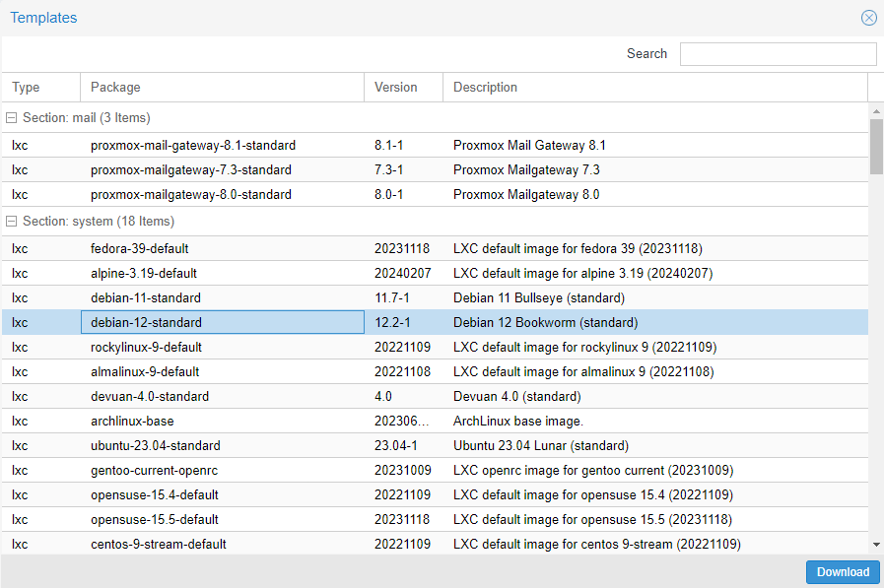
Task: Select proxmox-mailgateway-7.3-standard package
Action: click(191, 170)
